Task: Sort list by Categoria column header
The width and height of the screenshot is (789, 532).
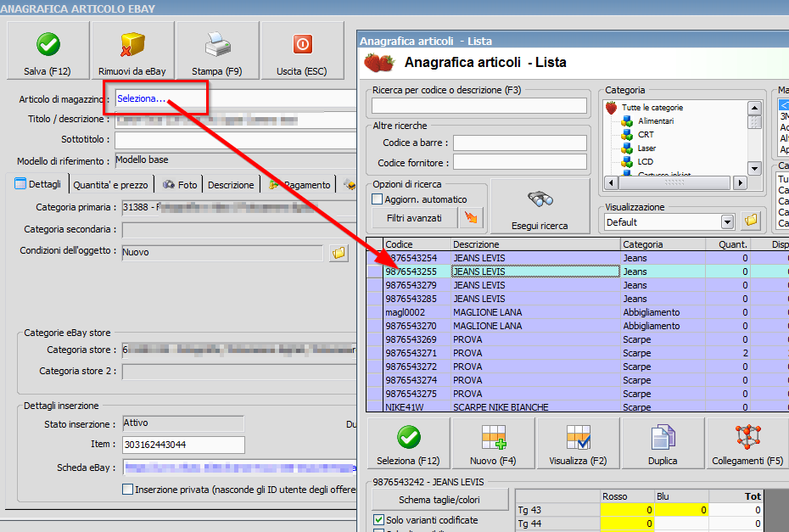Action: [663, 244]
